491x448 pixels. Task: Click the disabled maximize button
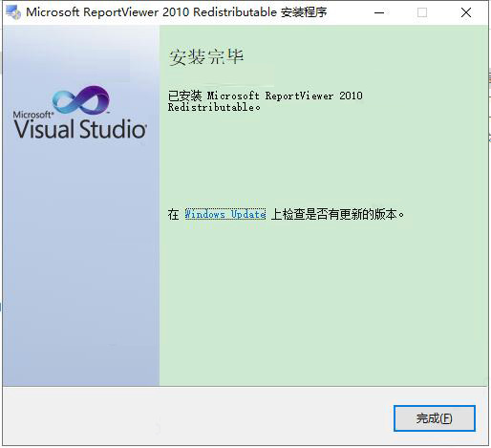point(422,12)
